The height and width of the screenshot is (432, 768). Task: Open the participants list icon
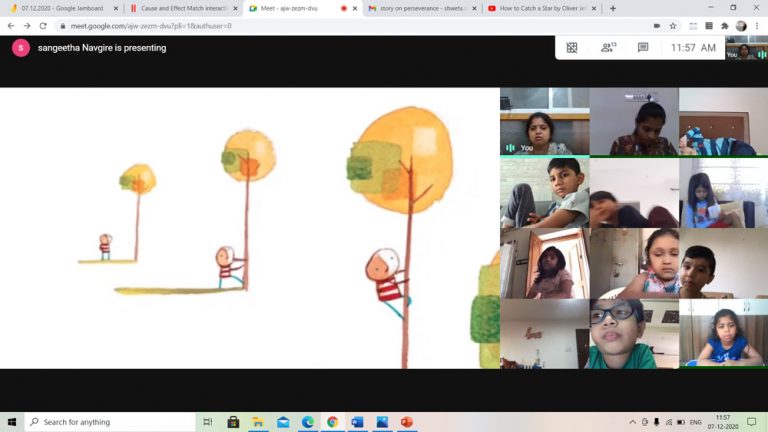coord(608,48)
